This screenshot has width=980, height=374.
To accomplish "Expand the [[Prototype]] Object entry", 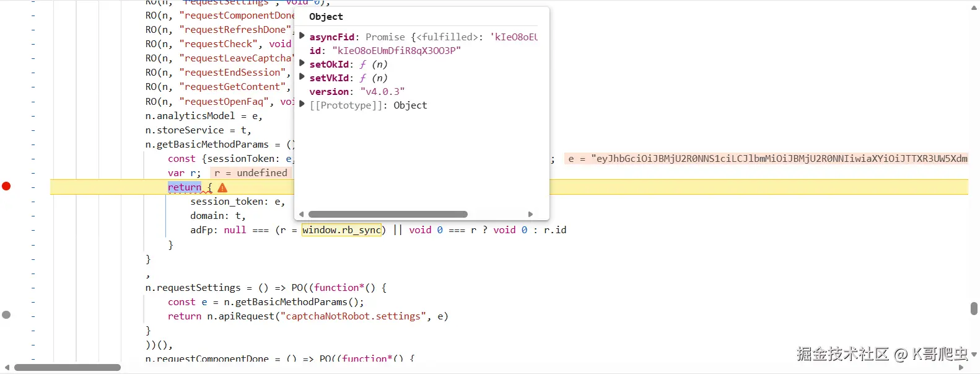I will [302, 104].
